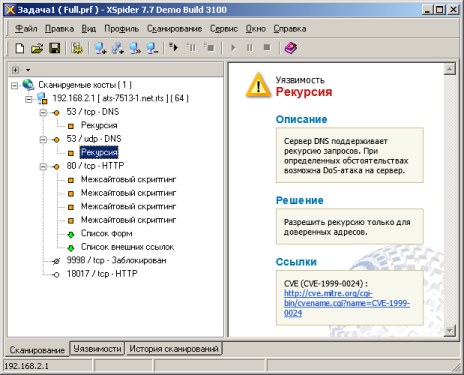Click the orange dot of 53 / udp
Image resolution: width=464 pixels, height=375 pixels.
coord(56,139)
